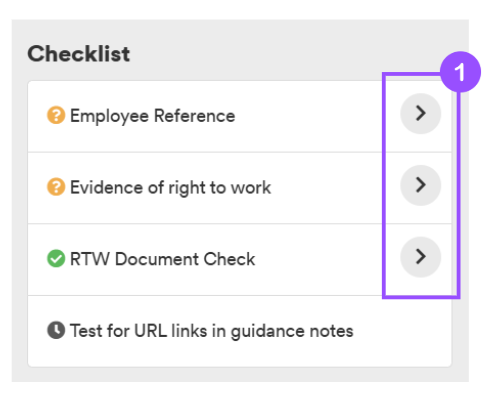Click the Checklist heading

79,54
